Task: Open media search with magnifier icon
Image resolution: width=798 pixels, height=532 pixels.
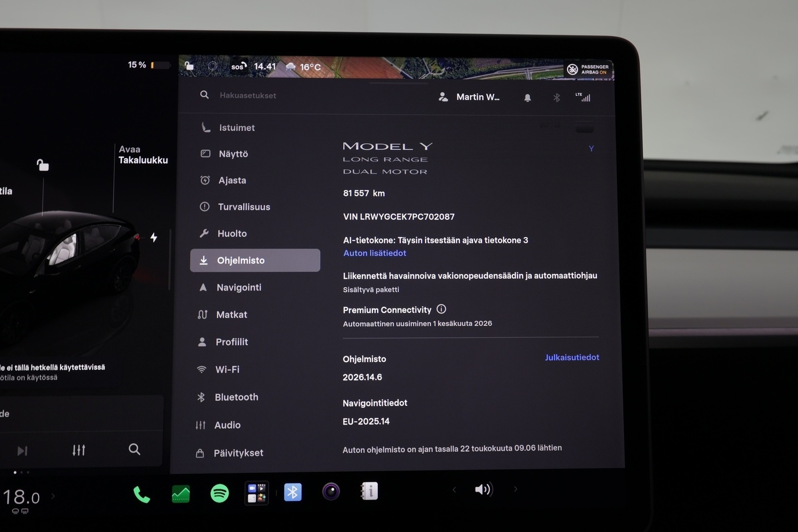Action: pos(135,450)
